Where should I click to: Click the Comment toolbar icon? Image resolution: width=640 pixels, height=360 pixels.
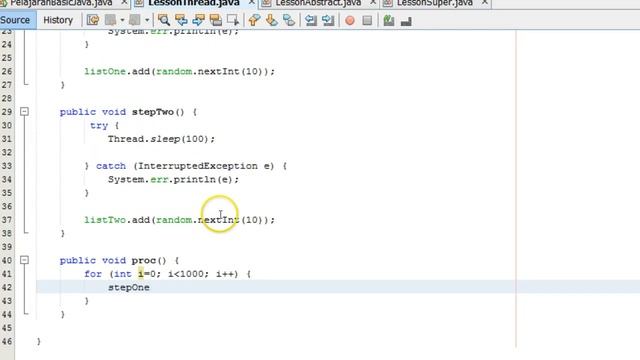389,20
